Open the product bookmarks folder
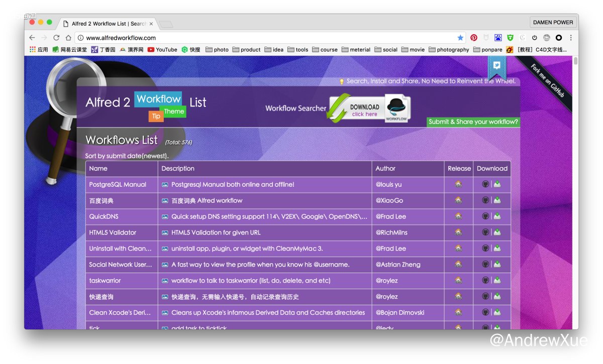Image resolution: width=603 pixels, height=364 pixels. click(x=246, y=50)
